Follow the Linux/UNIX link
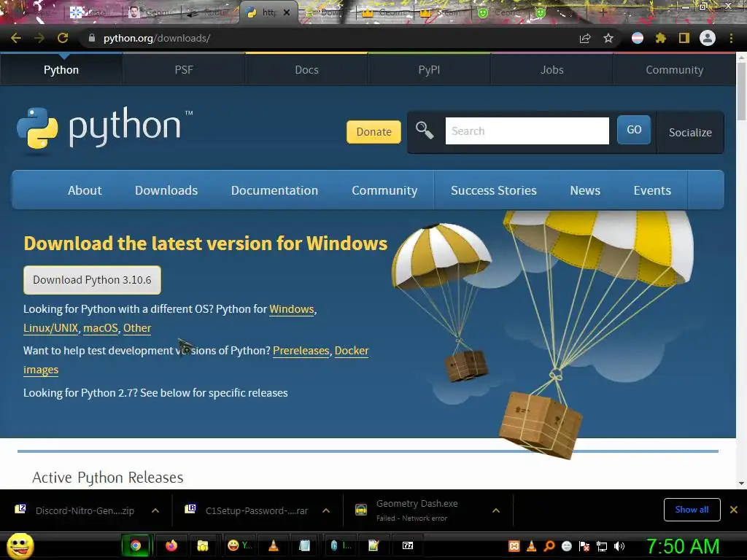747x560 pixels. pyautogui.click(x=50, y=328)
